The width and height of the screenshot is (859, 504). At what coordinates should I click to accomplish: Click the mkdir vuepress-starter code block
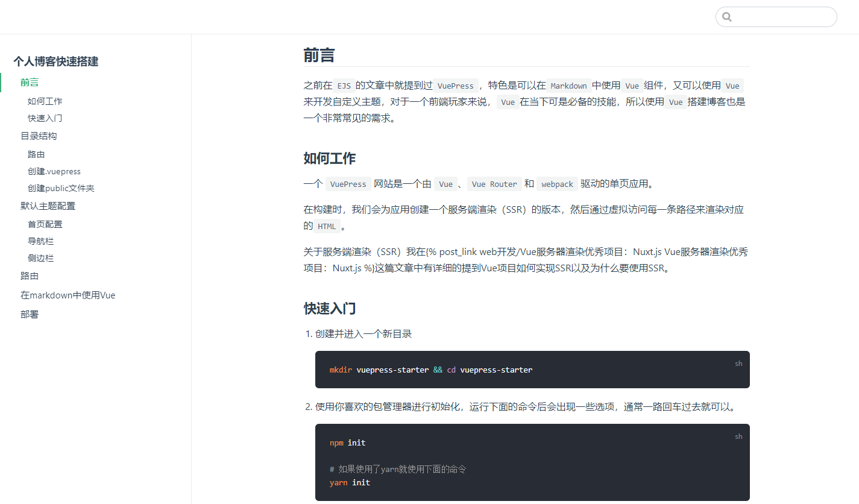tap(532, 370)
